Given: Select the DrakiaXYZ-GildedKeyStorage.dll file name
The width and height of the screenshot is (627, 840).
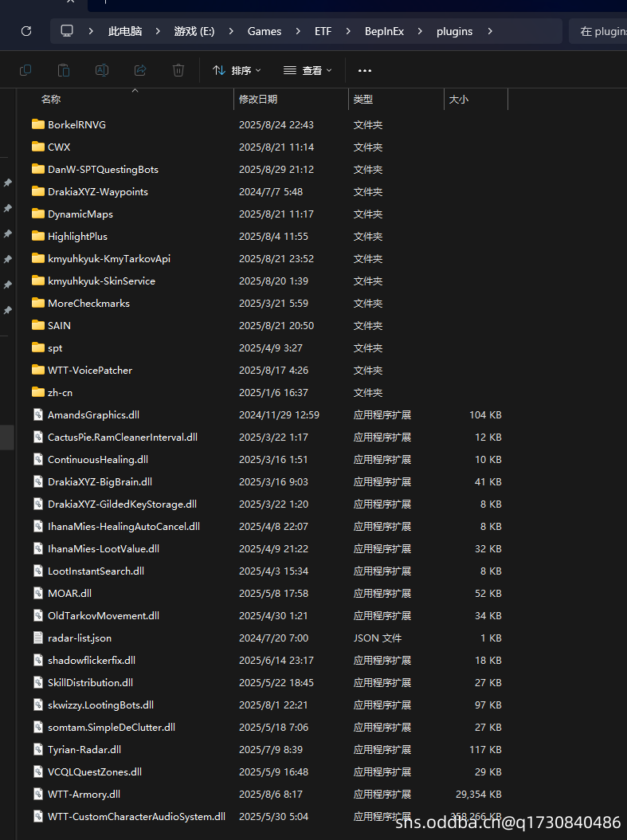Looking at the screenshot, I should coord(122,504).
